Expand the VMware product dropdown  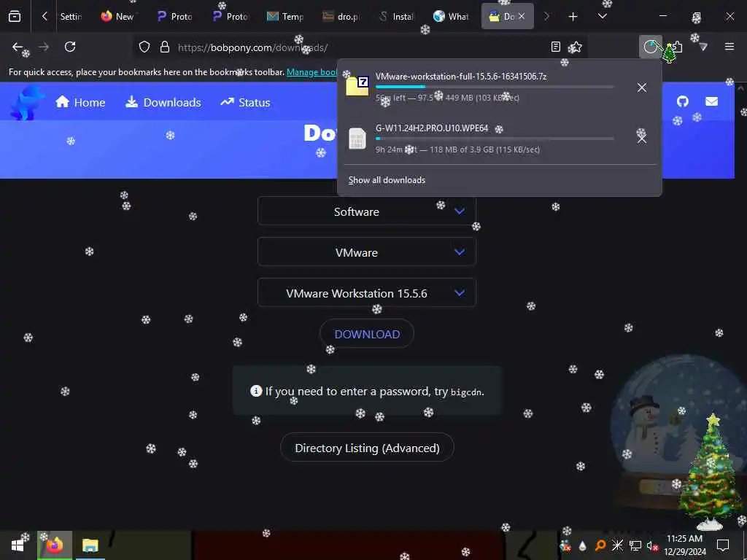click(366, 252)
